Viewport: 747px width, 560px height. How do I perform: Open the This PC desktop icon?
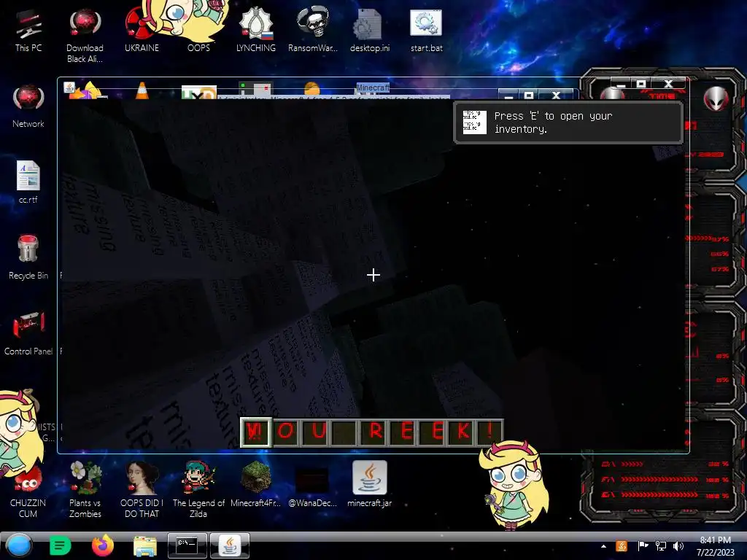[28, 30]
